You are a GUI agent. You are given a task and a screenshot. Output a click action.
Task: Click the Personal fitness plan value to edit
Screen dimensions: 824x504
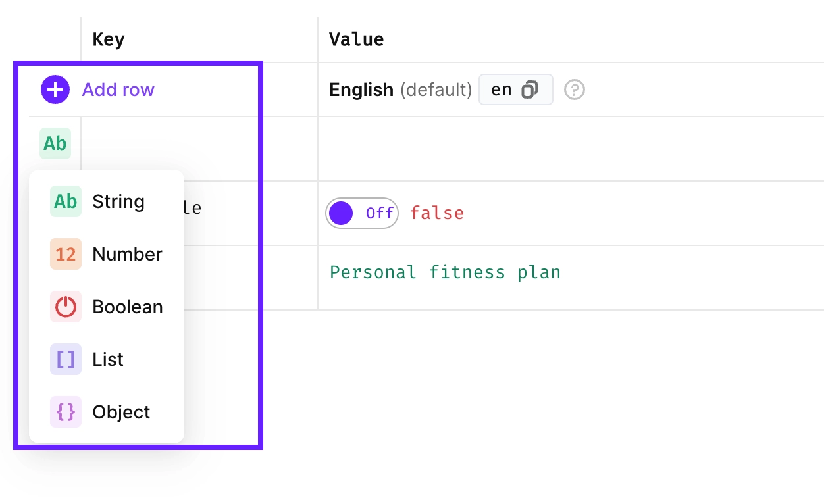point(446,272)
